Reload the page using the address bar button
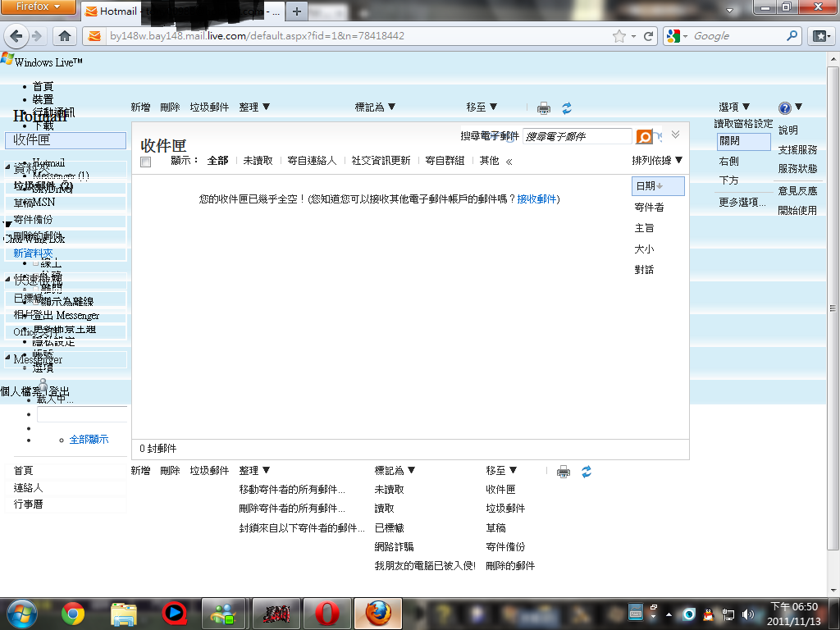Screen dimensions: 840x630 point(648,36)
